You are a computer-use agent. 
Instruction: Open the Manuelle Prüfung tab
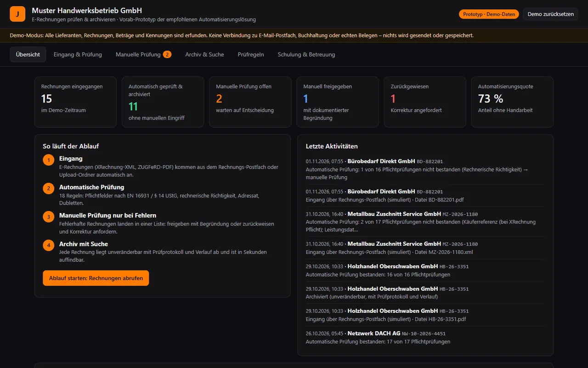click(x=143, y=54)
